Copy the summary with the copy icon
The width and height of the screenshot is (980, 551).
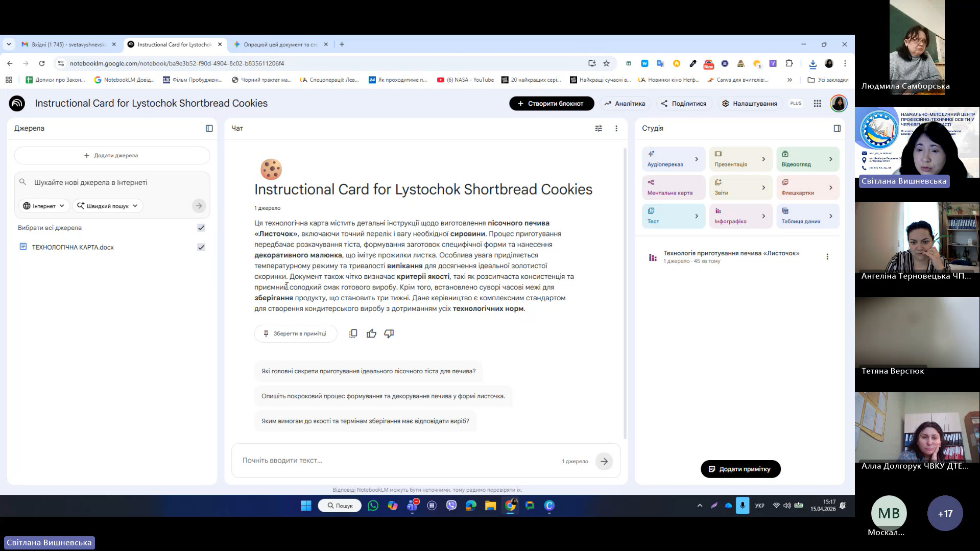353,333
